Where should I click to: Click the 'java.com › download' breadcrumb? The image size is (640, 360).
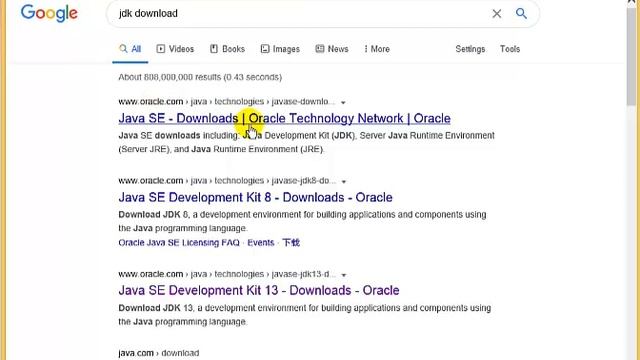(159, 353)
